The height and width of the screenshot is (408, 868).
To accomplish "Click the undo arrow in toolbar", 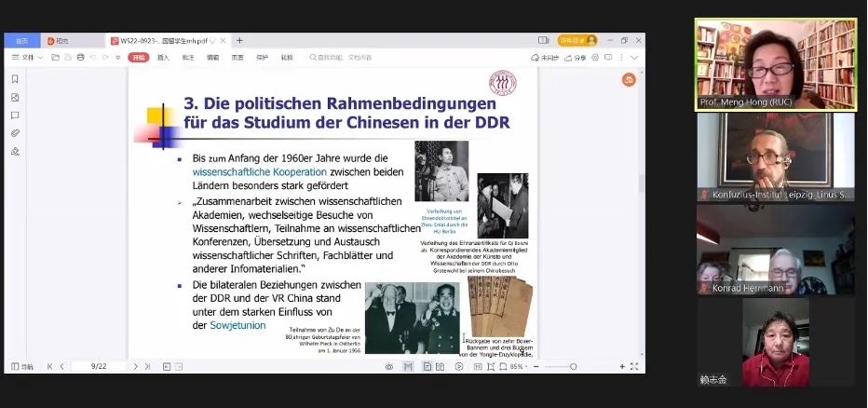I will point(93,57).
